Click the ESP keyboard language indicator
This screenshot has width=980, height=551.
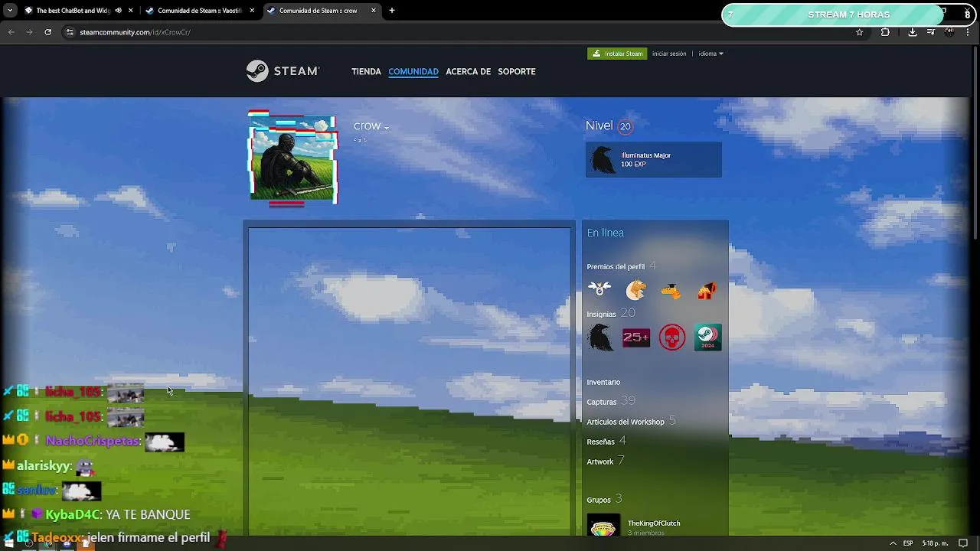908,543
